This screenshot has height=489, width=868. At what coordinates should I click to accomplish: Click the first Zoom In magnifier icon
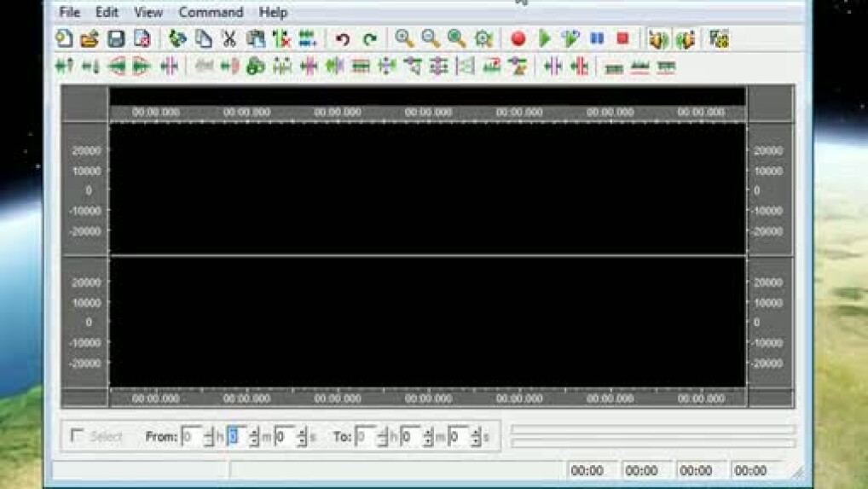404,38
